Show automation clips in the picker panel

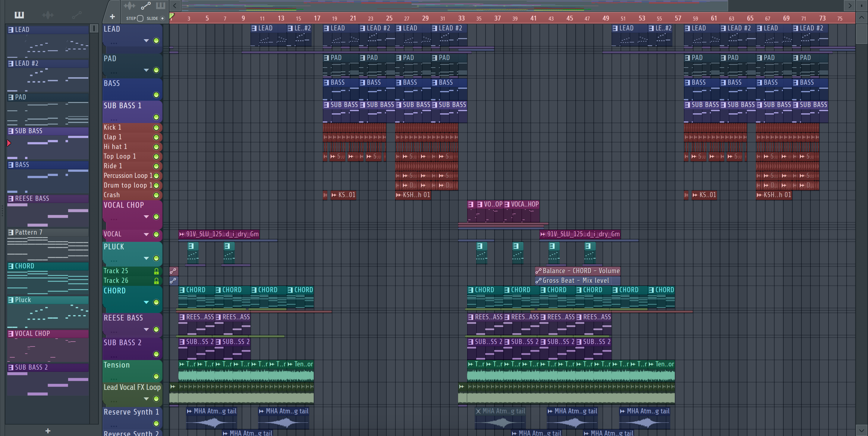[77, 15]
